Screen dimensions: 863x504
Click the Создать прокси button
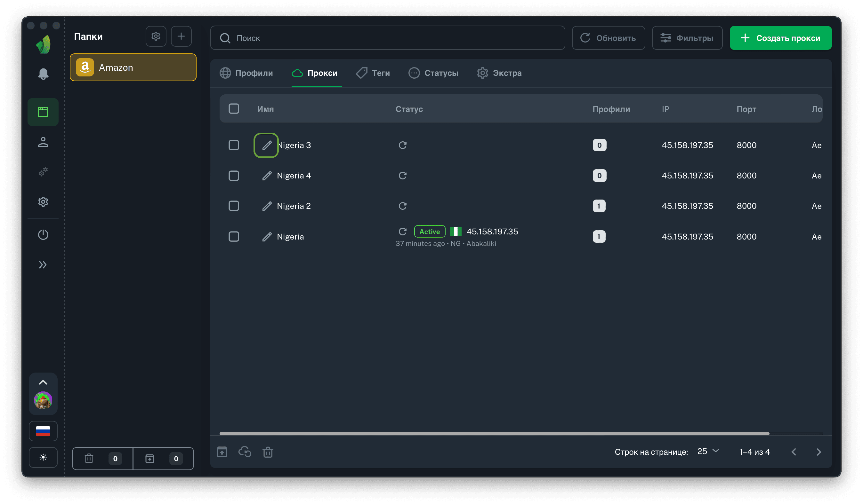[780, 38]
